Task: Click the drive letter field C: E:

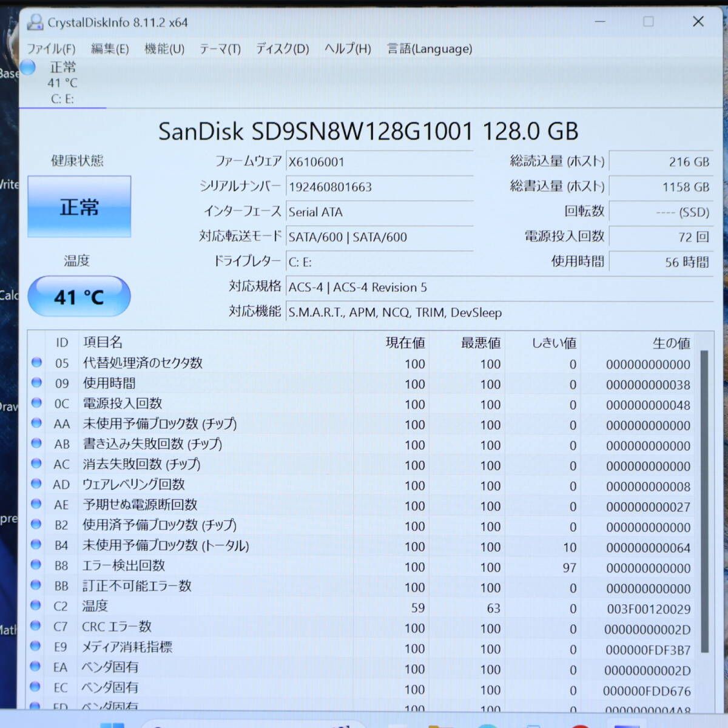Action: tap(379, 262)
